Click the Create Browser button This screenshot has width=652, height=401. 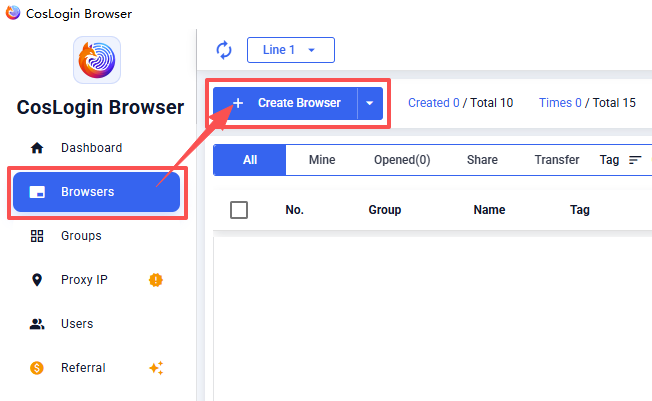pyautogui.click(x=285, y=103)
